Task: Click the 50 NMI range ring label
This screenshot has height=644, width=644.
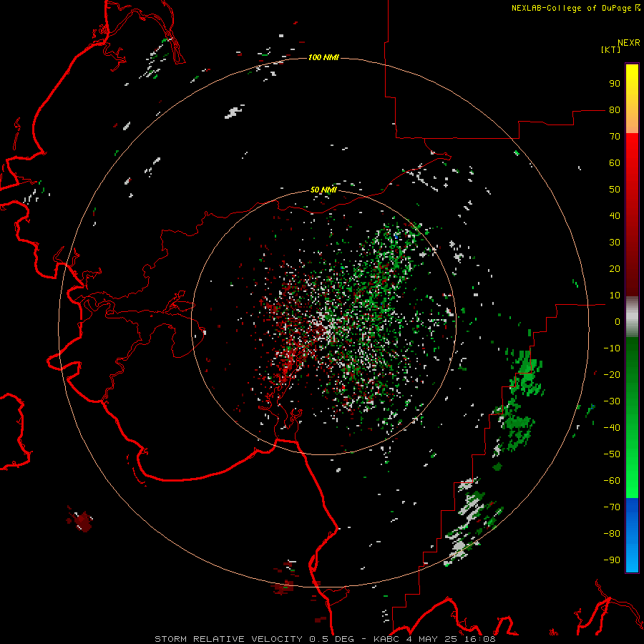Action: pyautogui.click(x=323, y=190)
